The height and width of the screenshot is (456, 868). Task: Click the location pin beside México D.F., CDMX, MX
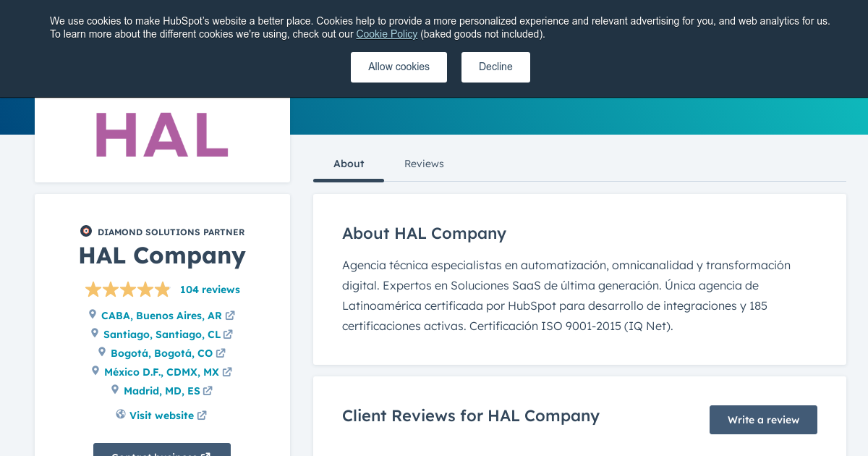click(95, 371)
